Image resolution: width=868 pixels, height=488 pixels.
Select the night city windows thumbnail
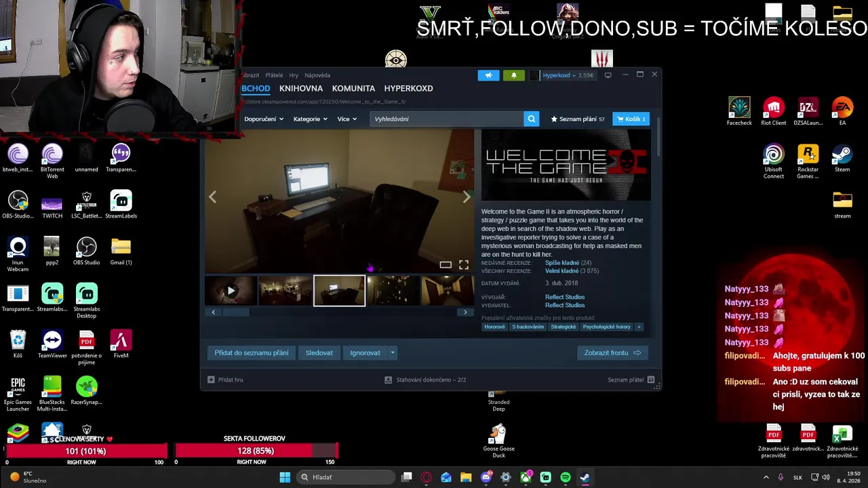point(393,291)
